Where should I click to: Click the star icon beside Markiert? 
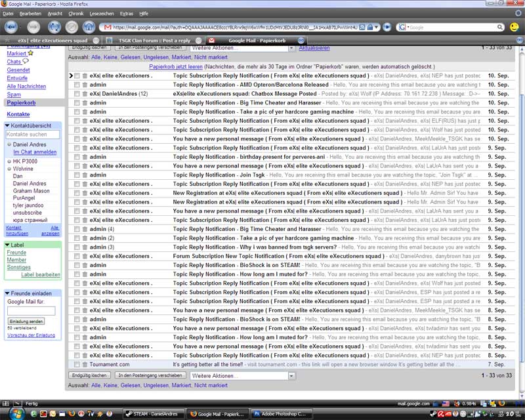click(30, 53)
